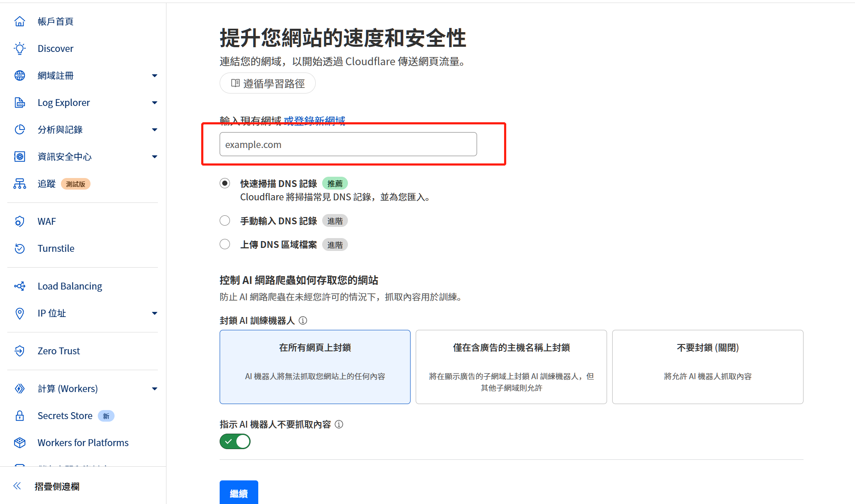Screen dimensions: 855x504
Task: Click the Discover lightbulb icon
Action: [x=20, y=48]
